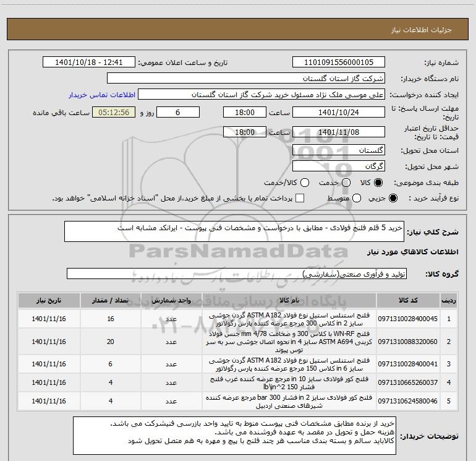Select the متوسط purchase type radio

pos(357,198)
